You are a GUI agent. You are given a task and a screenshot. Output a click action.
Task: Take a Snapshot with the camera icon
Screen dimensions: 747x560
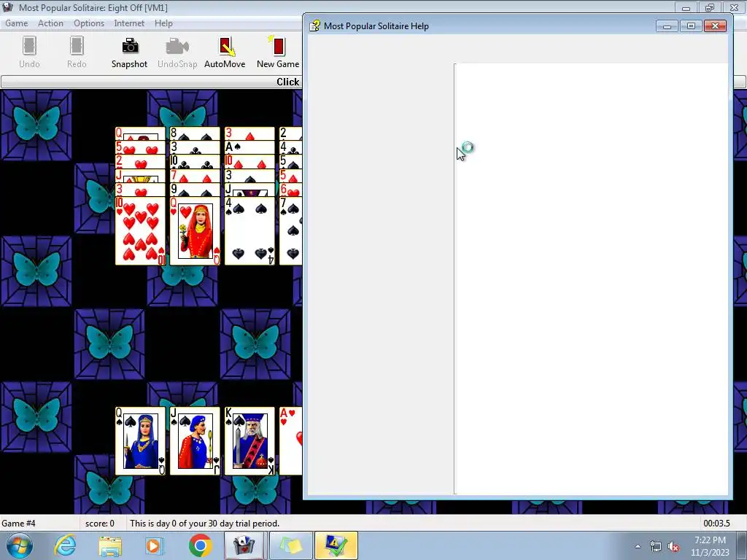(x=129, y=52)
